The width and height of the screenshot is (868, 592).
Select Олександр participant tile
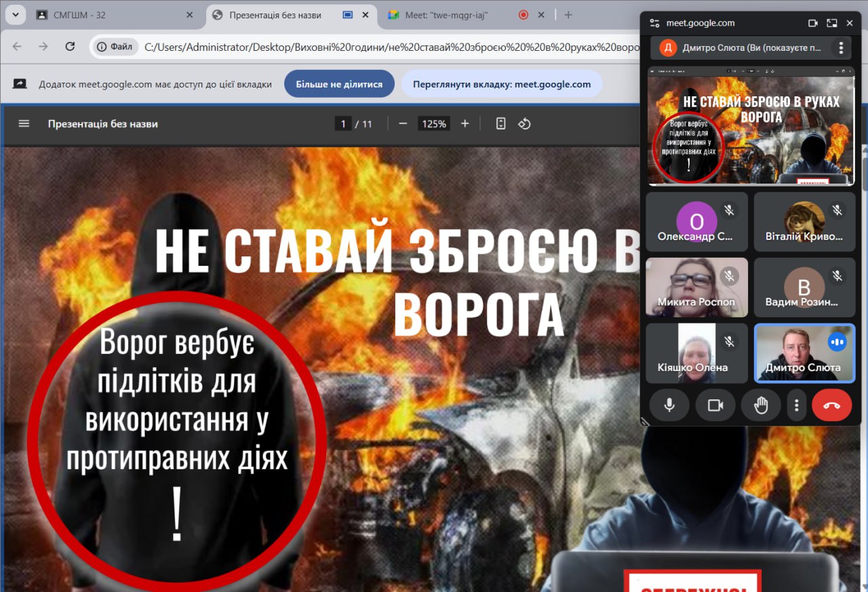coord(696,222)
